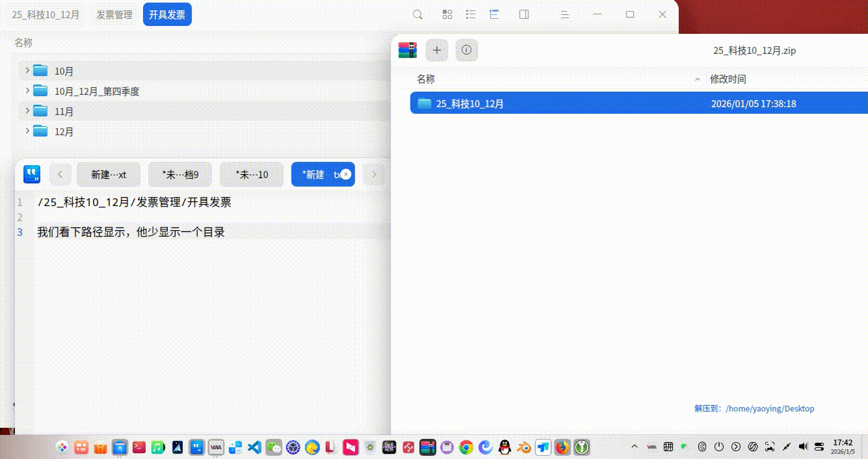Open the screenshot tray icon
The height and width of the screenshot is (459, 868).
pyautogui.click(x=770, y=447)
